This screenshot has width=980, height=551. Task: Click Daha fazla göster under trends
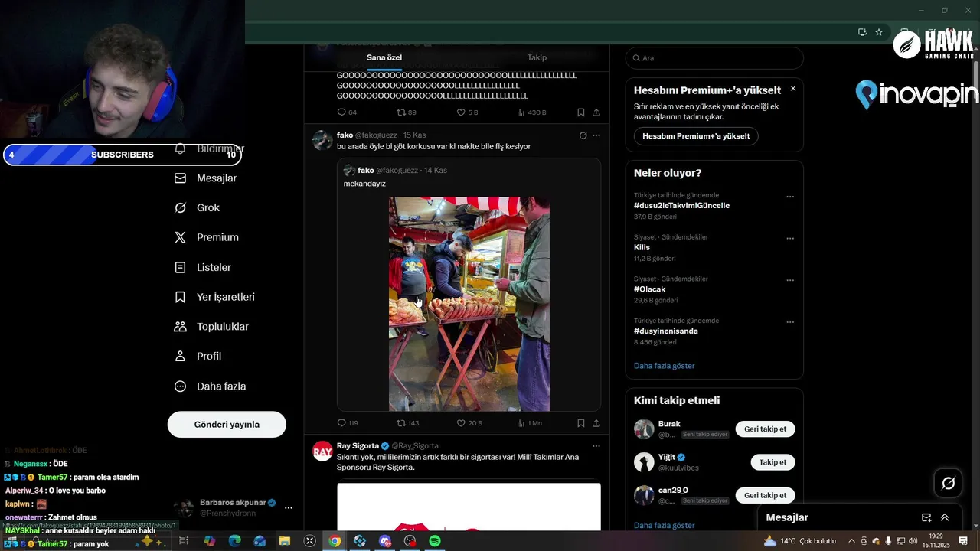point(665,366)
